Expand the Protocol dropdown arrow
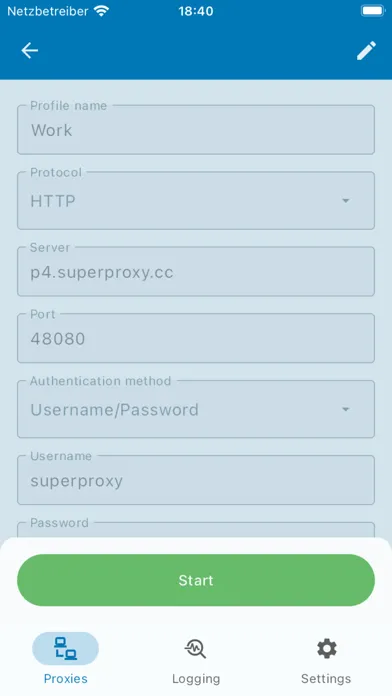Screen dimensions: 392x696 click(x=345, y=201)
